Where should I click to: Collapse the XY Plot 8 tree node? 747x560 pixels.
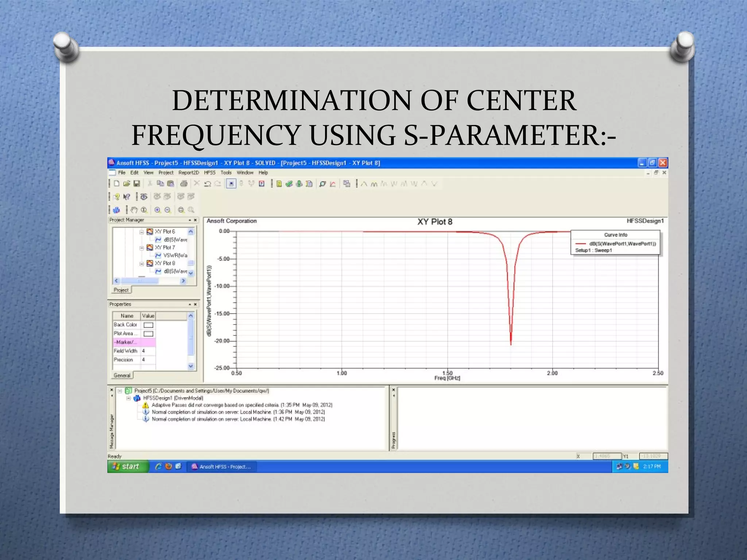142,264
